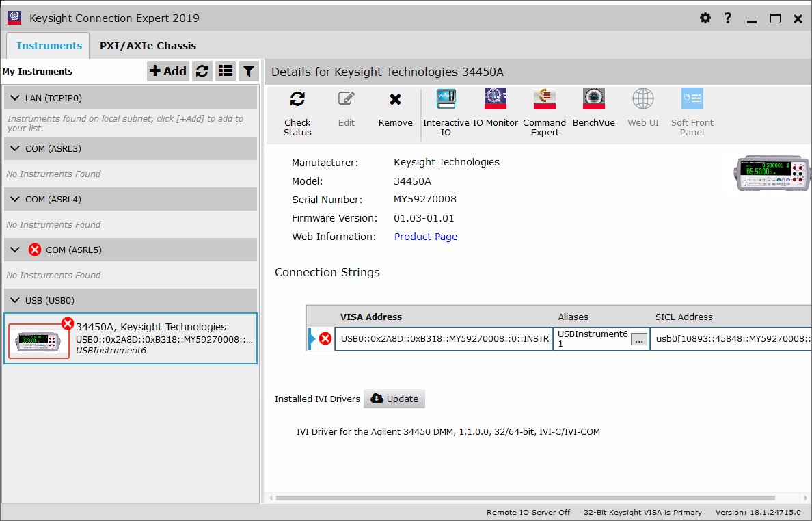Rescan instruments with the refresh icon
Viewport: 812px width, 521px height.
tap(202, 71)
